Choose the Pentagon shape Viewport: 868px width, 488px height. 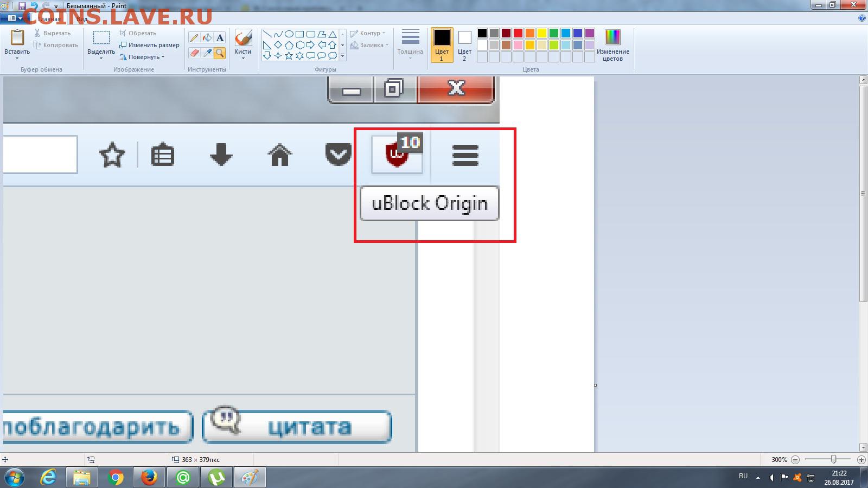(289, 45)
